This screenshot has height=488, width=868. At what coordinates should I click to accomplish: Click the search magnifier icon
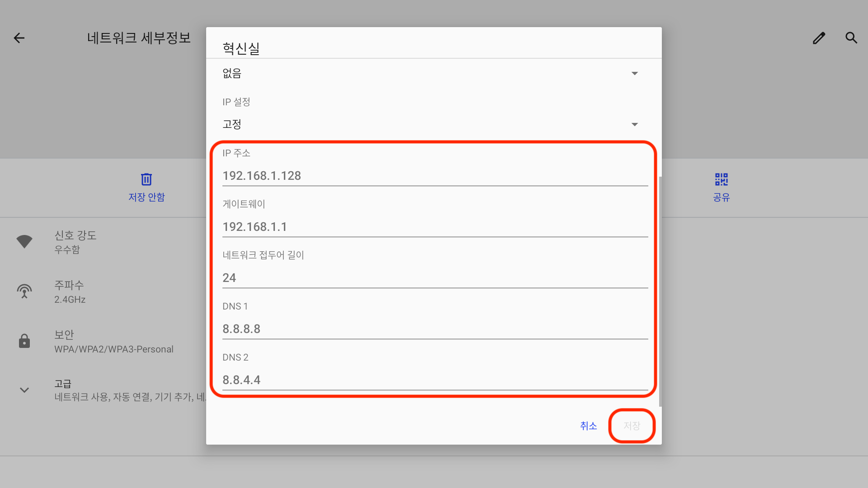click(851, 38)
